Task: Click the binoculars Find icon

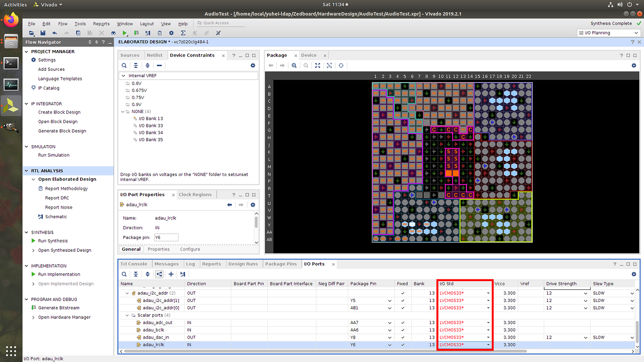Action: tap(113, 33)
